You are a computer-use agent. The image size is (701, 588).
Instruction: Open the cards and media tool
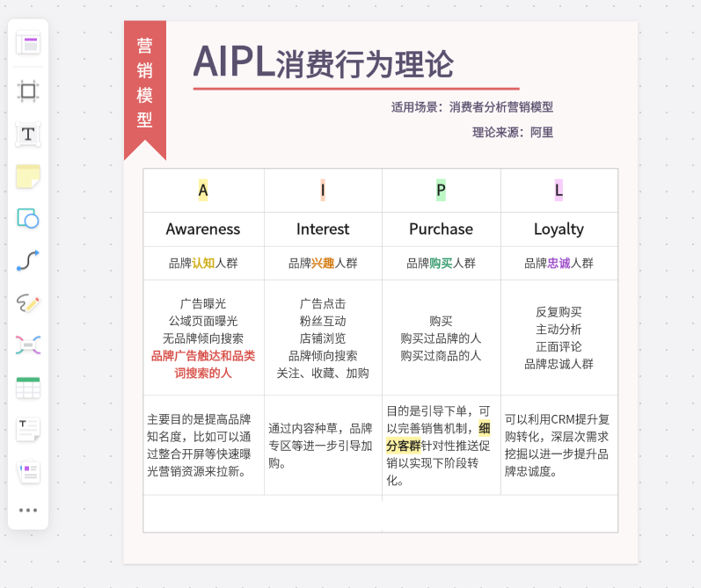pos(28,472)
